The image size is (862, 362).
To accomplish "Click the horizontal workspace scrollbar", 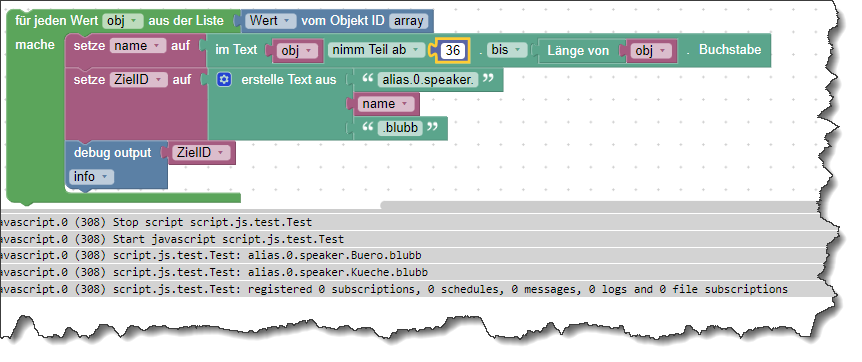I will pos(599,205).
